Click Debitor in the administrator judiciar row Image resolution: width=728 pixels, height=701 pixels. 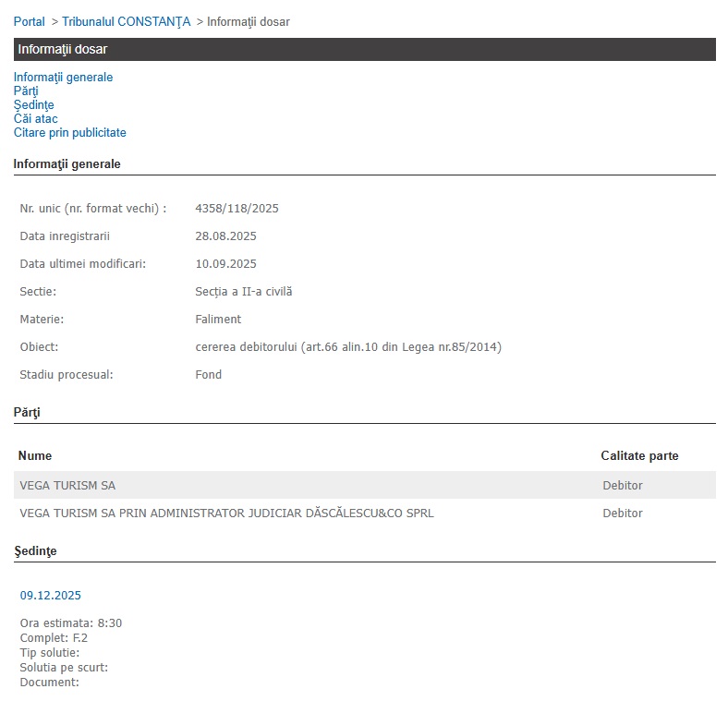coord(623,514)
